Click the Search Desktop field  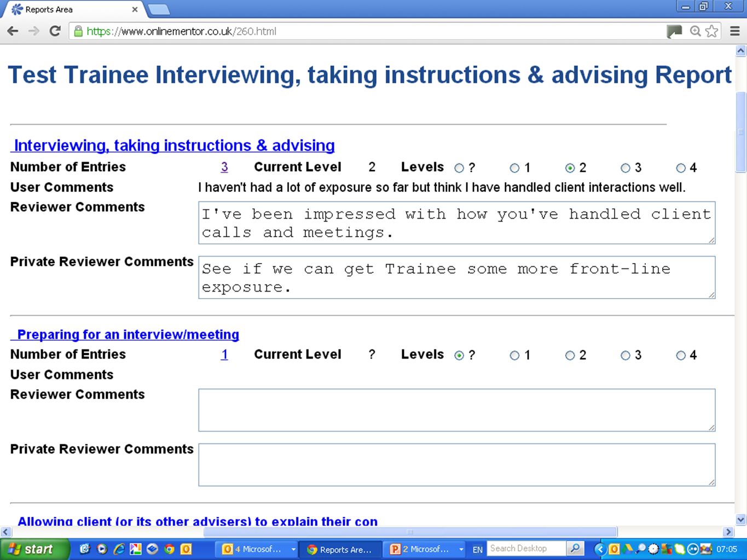coord(526,549)
